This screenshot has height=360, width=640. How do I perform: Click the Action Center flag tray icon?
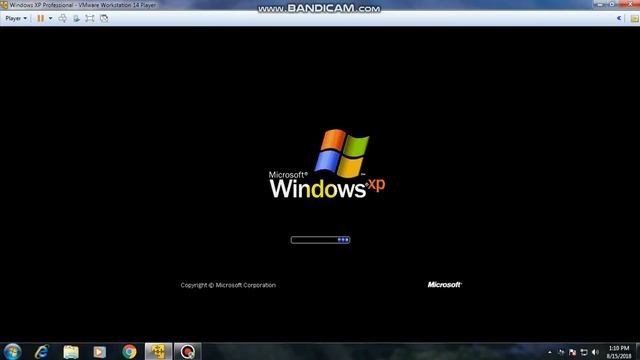(572, 352)
